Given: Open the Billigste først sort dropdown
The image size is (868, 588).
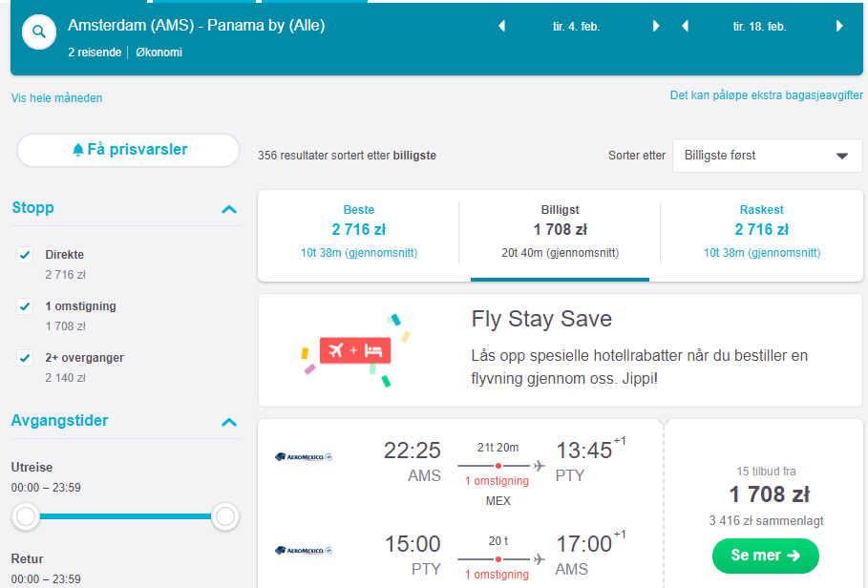Looking at the screenshot, I should click(767, 156).
